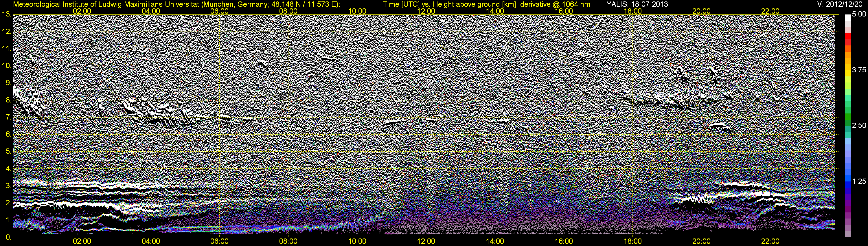
Task: Click the top axis time label 22:00
Action: click(x=770, y=11)
